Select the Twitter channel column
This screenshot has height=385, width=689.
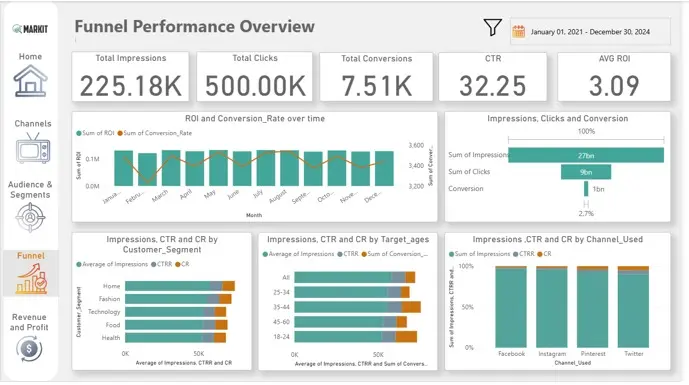(x=633, y=307)
